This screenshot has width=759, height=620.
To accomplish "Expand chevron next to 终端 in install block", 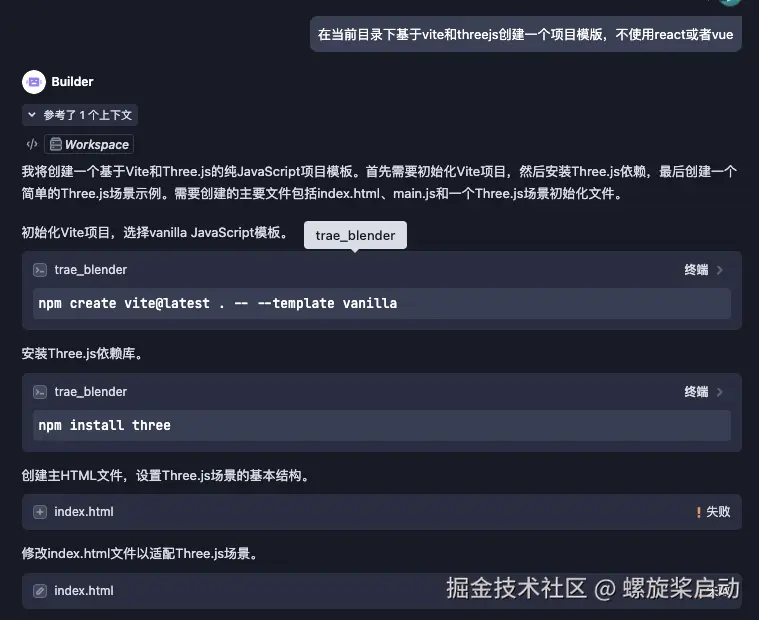I will coord(720,392).
